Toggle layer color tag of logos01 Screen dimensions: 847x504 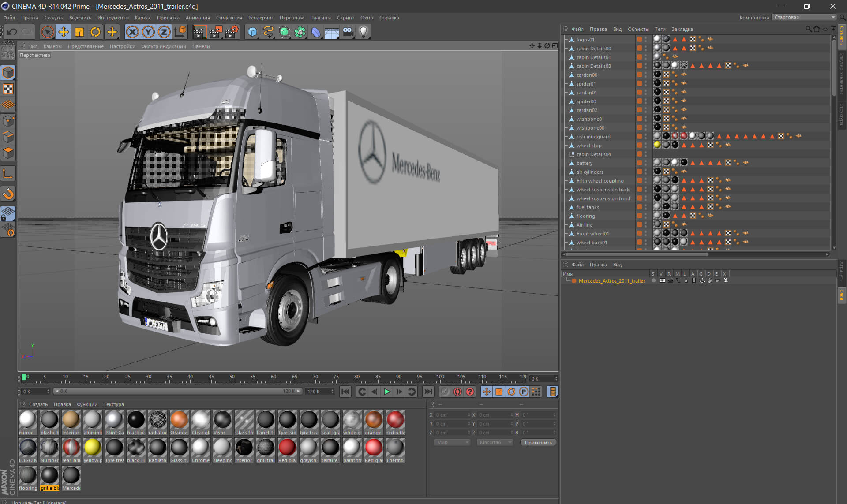point(639,39)
